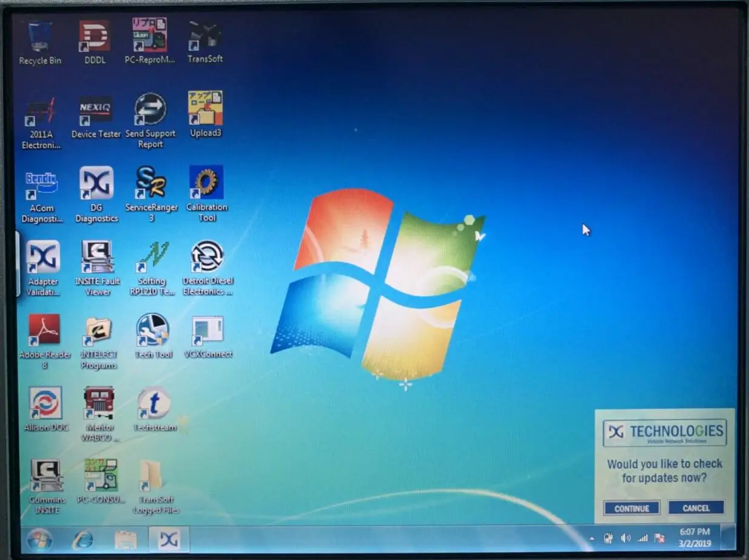Launch Internet Explorer from the taskbar
The width and height of the screenshot is (749, 560).
pos(82,539)
